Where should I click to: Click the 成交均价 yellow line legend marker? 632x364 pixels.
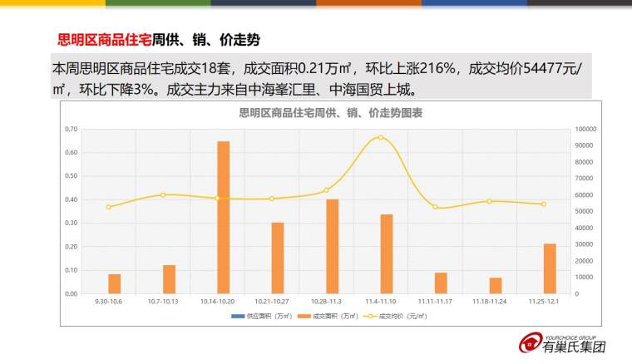(370, 317)
